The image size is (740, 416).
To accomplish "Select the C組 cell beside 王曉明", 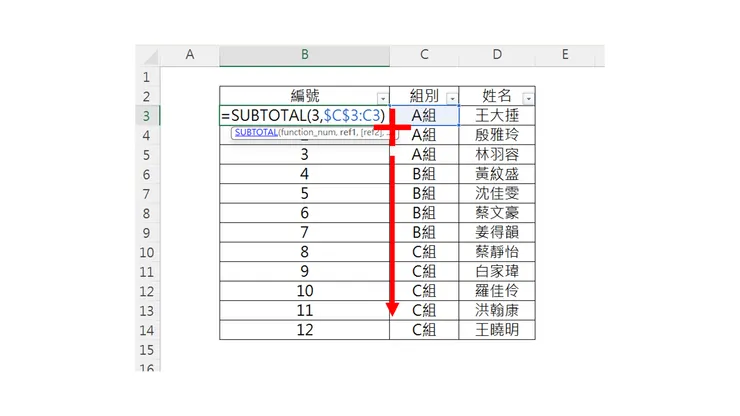I will [x=424, y=330].
